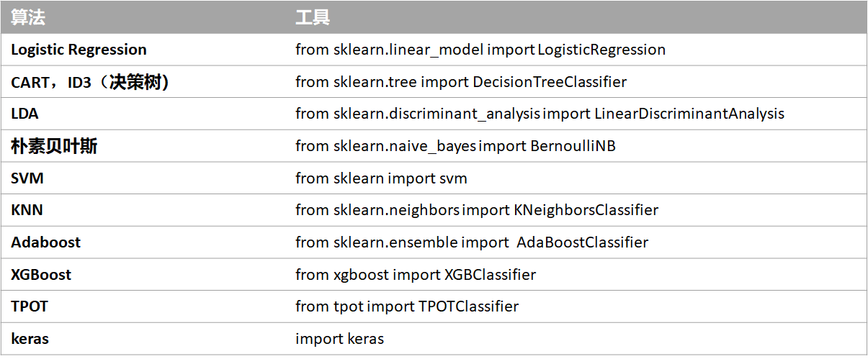
Task: Select the 朴素贝叶斯 cell
Action: pos(54,146)
